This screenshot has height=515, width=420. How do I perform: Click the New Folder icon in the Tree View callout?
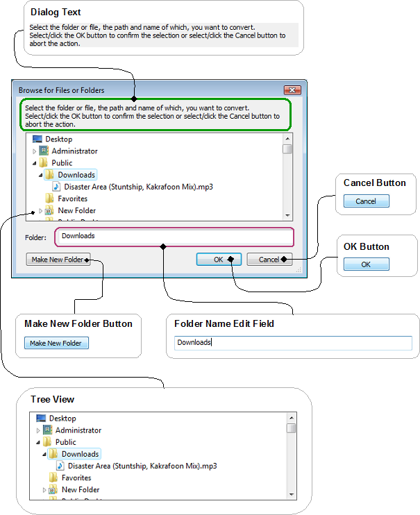(53, 490)
